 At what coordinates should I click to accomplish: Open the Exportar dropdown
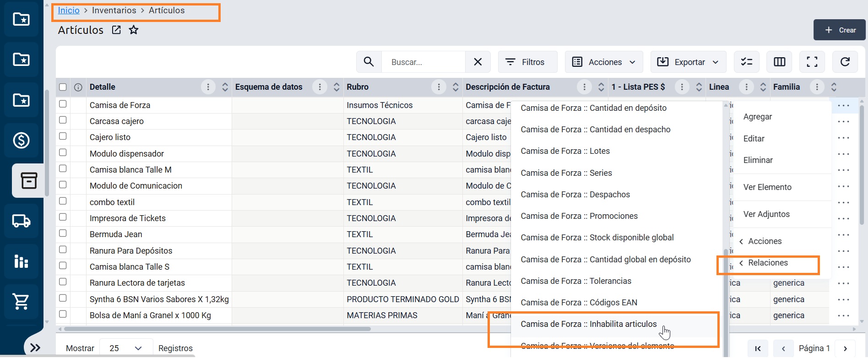coord(688,62)
